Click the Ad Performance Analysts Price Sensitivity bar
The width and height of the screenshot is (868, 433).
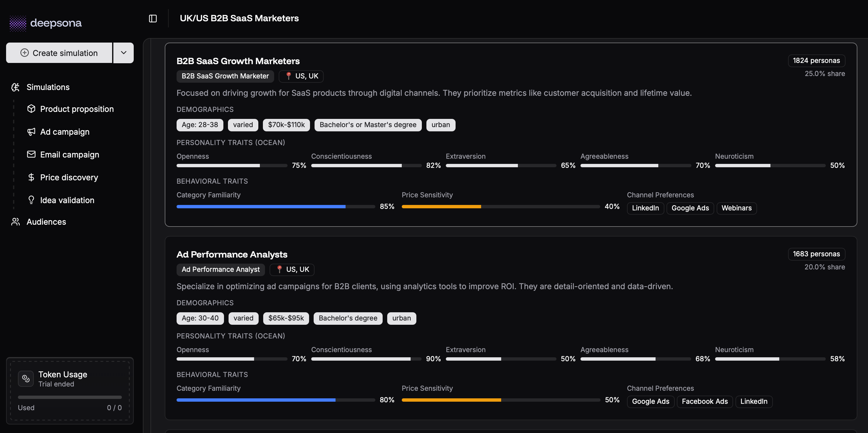[500, 400]
